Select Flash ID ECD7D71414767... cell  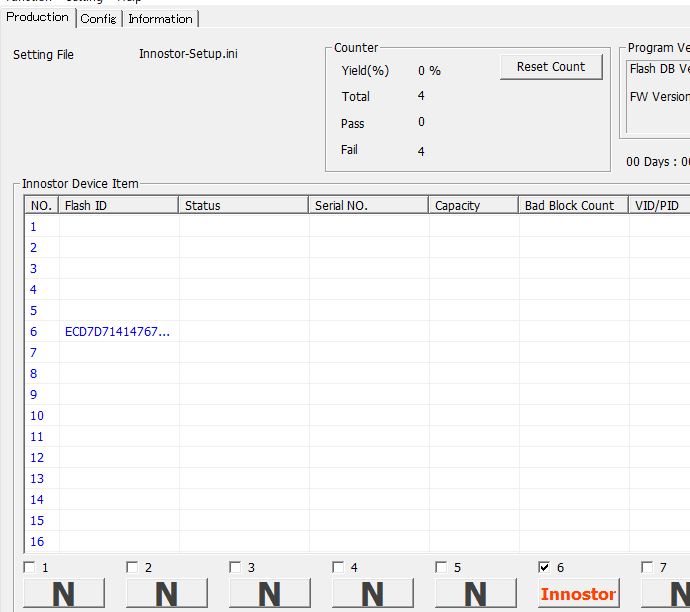pos(117,332)
